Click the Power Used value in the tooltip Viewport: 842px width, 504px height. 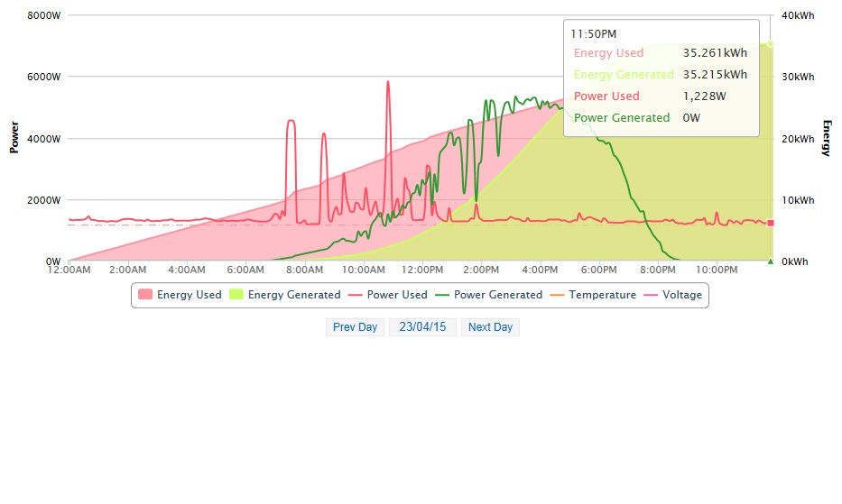click(704, 96)
